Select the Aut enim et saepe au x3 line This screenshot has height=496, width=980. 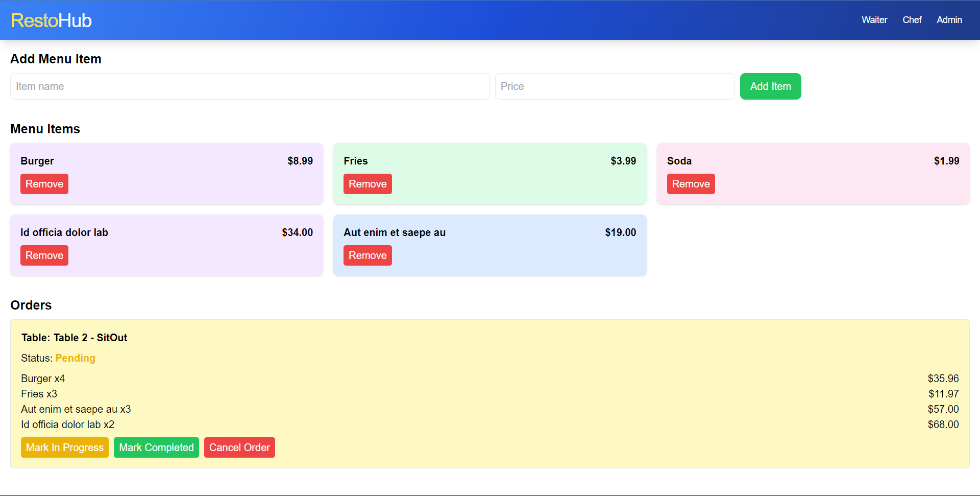point(76,409)
